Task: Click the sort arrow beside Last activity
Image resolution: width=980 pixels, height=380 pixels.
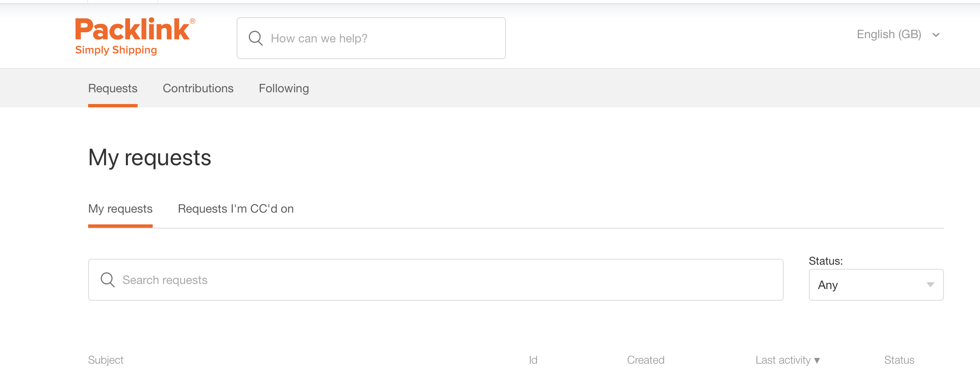Action: [817, 361]
